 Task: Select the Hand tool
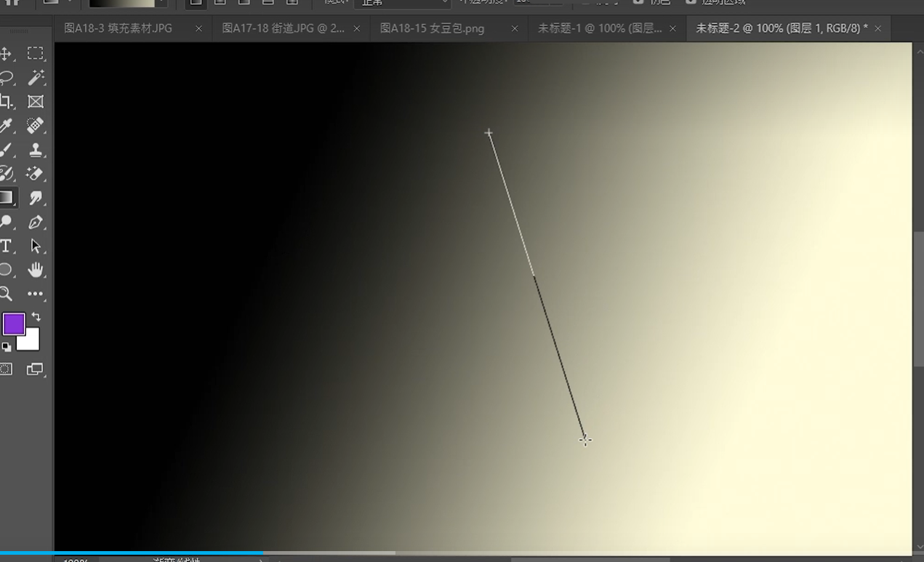(x=35, y=270)
